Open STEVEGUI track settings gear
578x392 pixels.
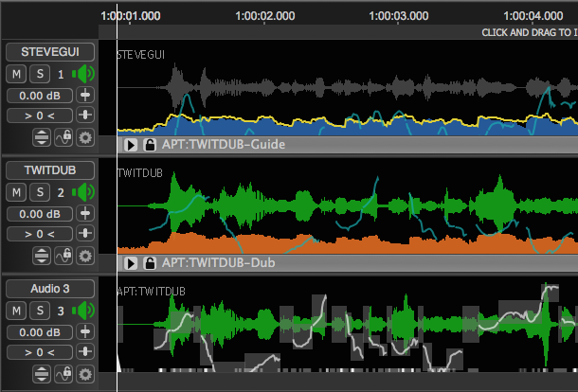click(85, 137)
